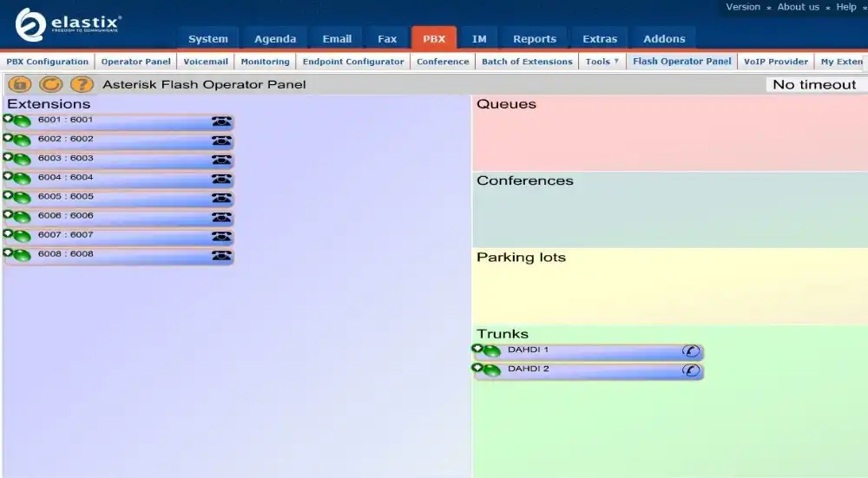
Task: Go to the Addons tab
Action: click(664, 39)
